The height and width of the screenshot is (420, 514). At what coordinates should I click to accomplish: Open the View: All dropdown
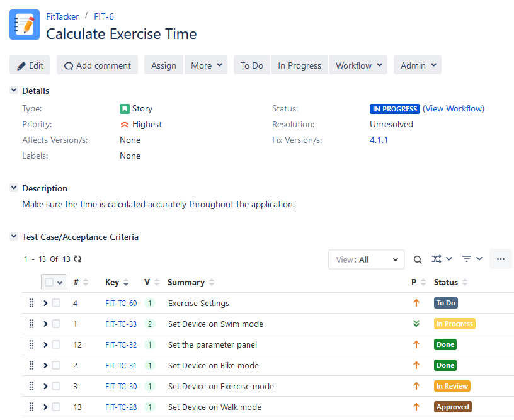pos(366,259)
